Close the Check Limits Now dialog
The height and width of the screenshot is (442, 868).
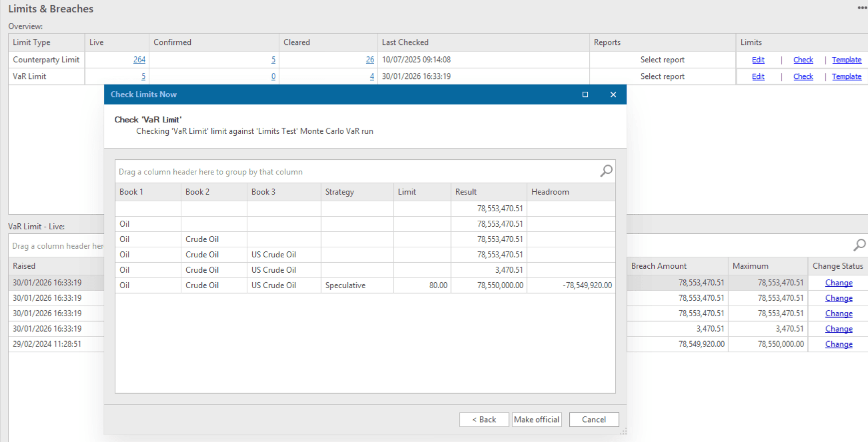(613, 94)
